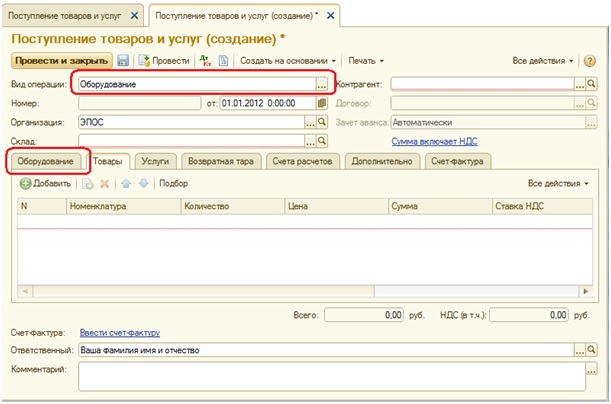Switch to the Услуги tab
The height and width of the screenshot is (404, 611).
click(x=155, y=161)
